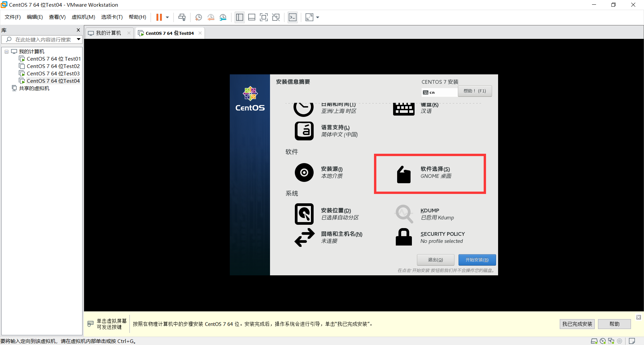Viewport: 644px width, 345px height.
Task: Click the cn keyboard layout indicator
Action: (x=440, y=92)
